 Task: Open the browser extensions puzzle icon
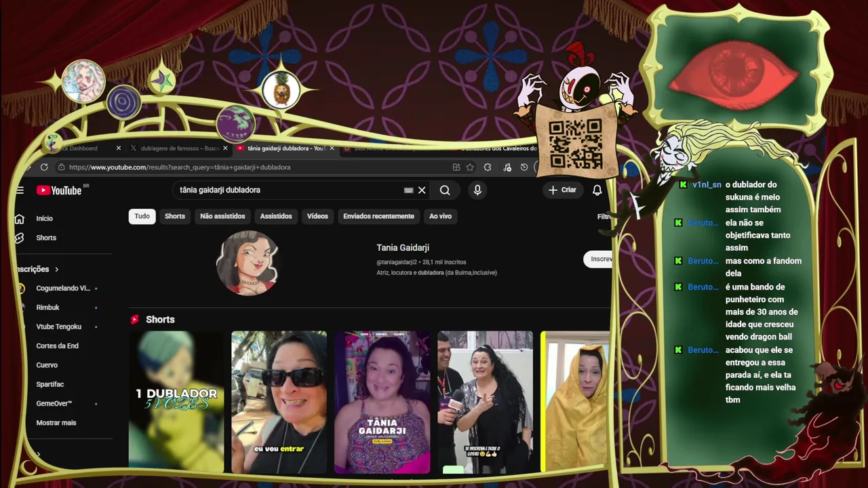point(488,167)
